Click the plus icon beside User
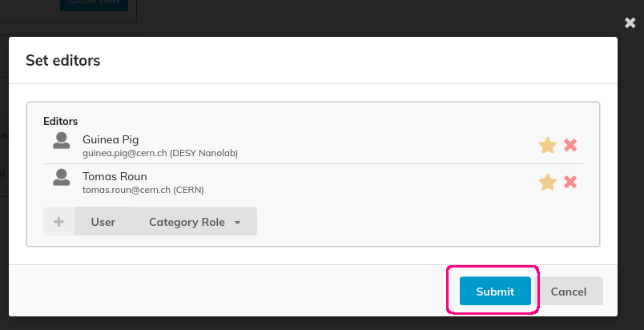The width and height of the screenshot is (644, 330). (x=58, y=222)
